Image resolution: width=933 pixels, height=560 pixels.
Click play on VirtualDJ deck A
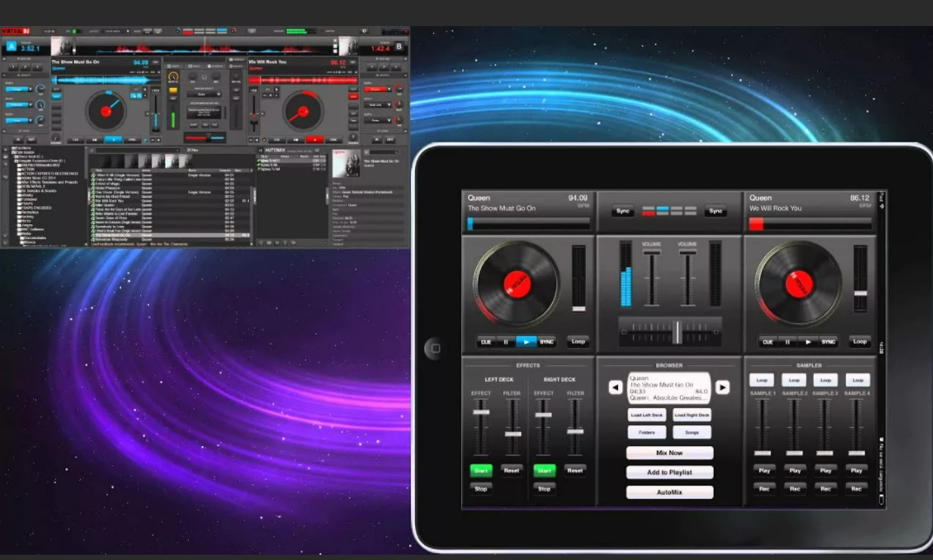113,140
